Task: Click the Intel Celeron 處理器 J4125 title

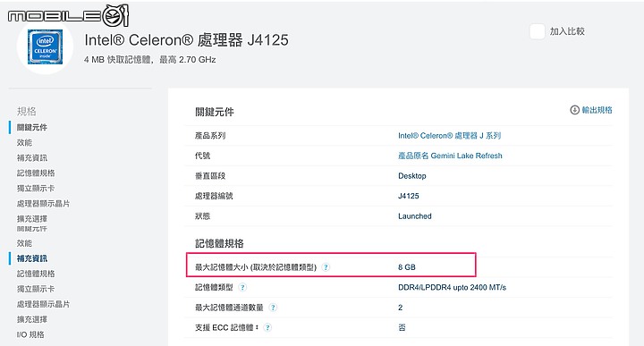Action: coord(186,40)
